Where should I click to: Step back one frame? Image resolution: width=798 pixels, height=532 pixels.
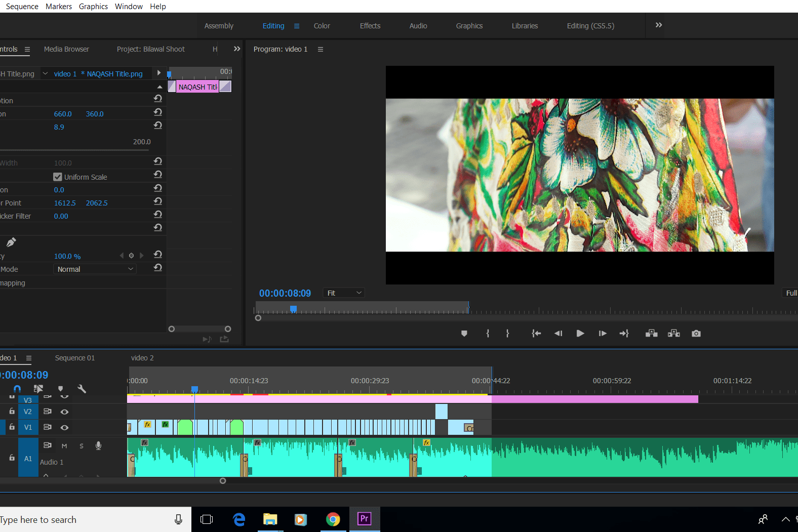click(558, 334)
